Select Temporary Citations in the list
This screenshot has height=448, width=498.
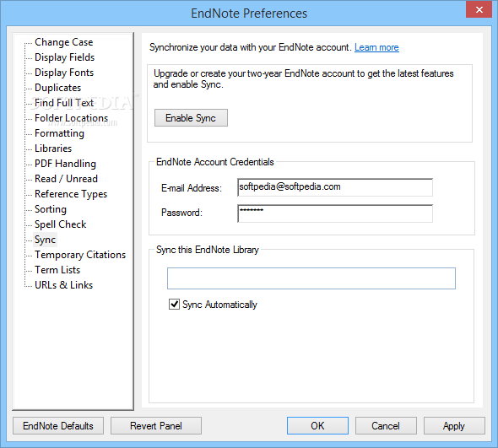click(80, 255)
